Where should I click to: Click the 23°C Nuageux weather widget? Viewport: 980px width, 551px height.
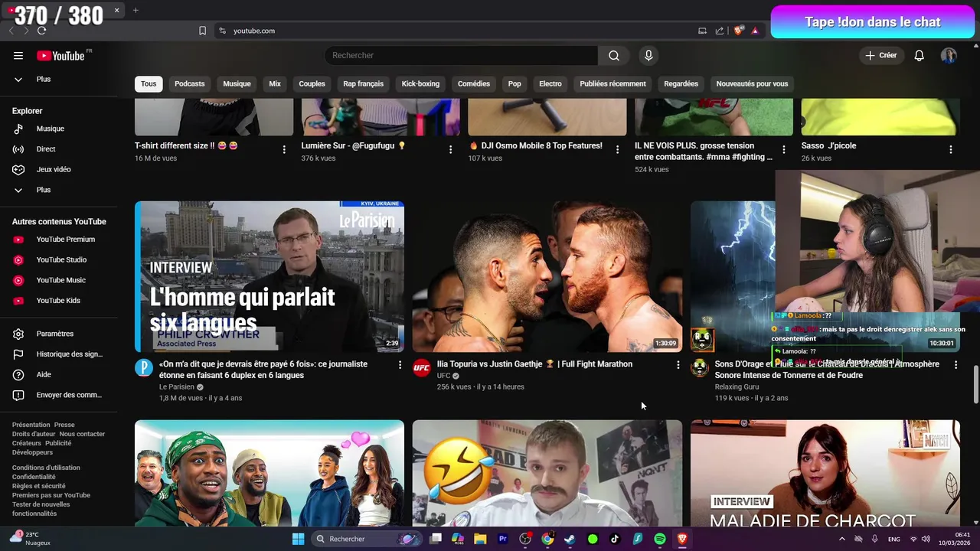pyautogui.click(x=31, y=539)
